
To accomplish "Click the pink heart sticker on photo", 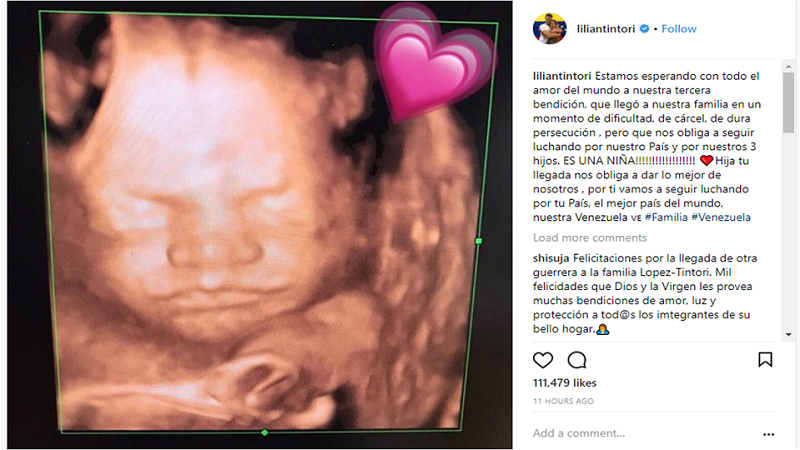I will tap(434, 64).
